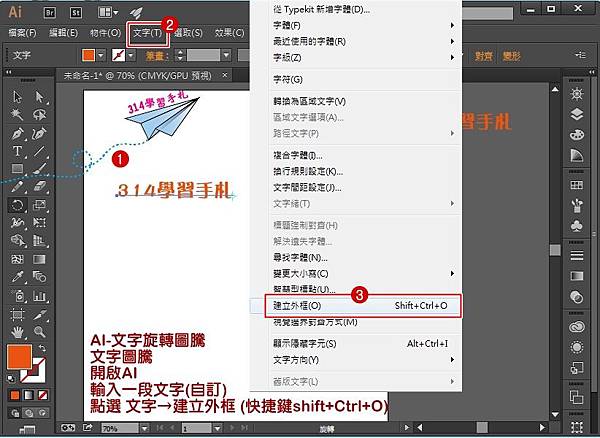Set paint mode to None

(43, 395)
